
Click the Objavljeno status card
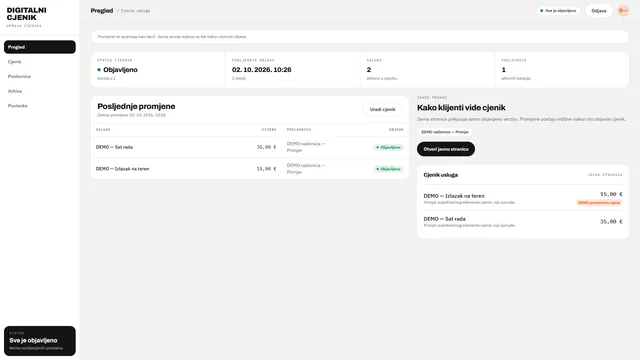[158, 70]
